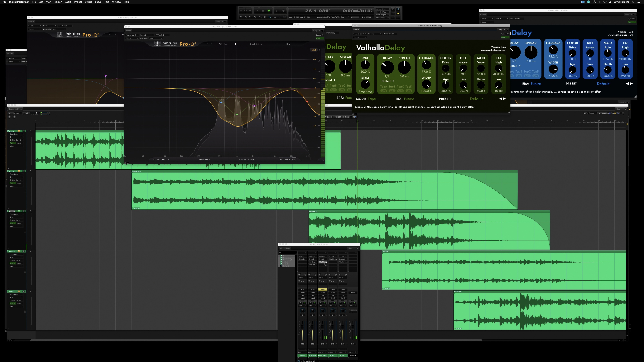Disable solo on Mutes copy 1 channel
This screenshot has width=644, height=362.
[x=323, y=289]
